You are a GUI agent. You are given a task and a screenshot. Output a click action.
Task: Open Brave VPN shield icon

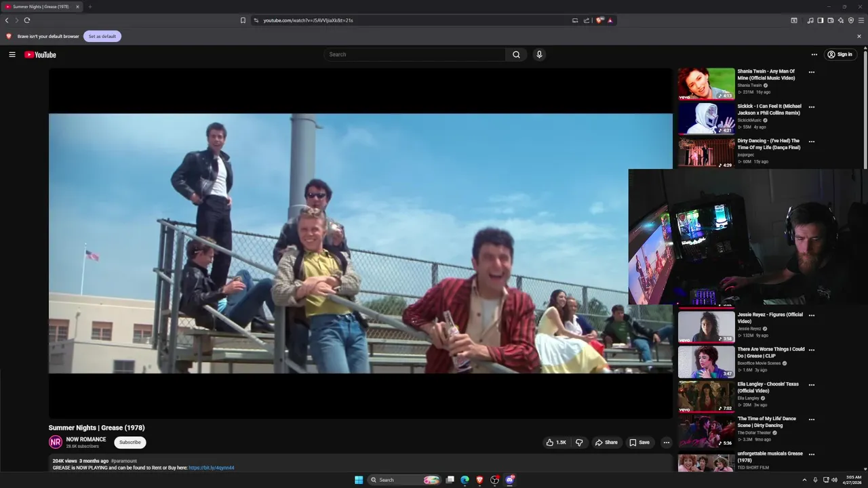point(851,20)
